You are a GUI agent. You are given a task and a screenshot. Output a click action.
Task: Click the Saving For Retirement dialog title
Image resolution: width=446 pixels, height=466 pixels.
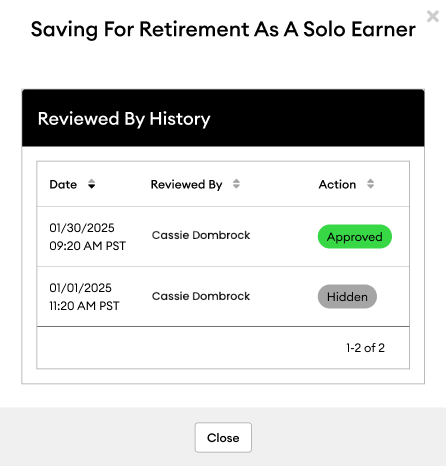[223, 29]
